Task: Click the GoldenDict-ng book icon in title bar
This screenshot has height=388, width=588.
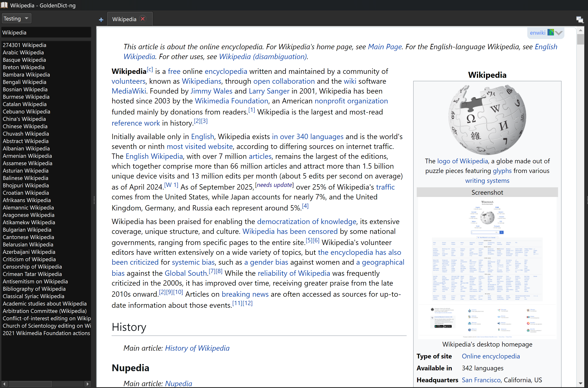Action: pos(4,5)
